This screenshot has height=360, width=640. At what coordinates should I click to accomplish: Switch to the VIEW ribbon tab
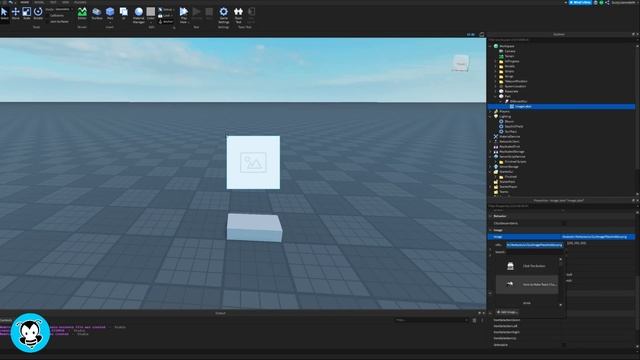[65, 2]
